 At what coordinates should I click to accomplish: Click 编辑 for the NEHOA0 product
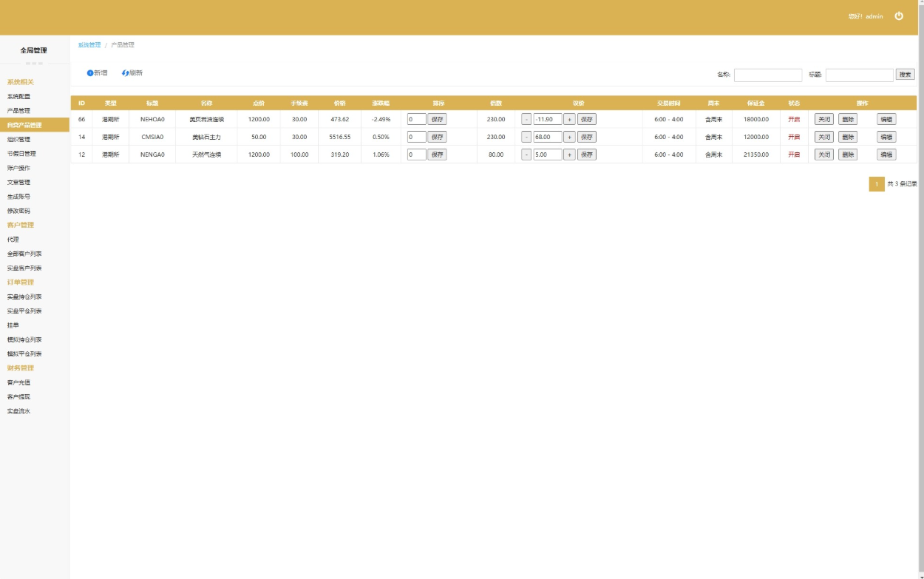(886, 119)
